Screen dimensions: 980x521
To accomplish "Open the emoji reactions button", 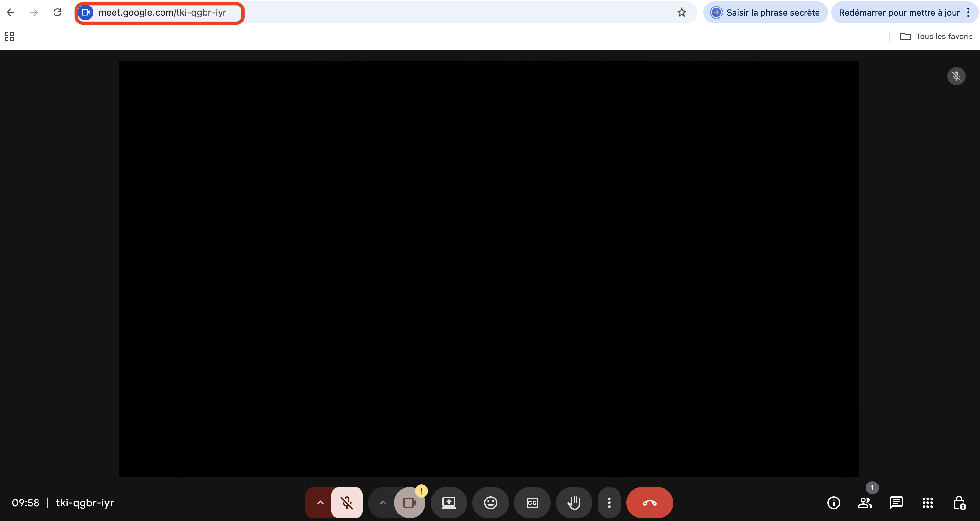I will click(x=490, y=502).
